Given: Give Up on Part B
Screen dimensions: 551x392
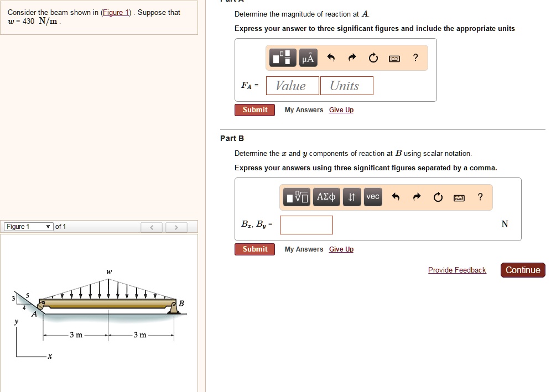Looking at the screenshot, I should click(x=341, y=249).
